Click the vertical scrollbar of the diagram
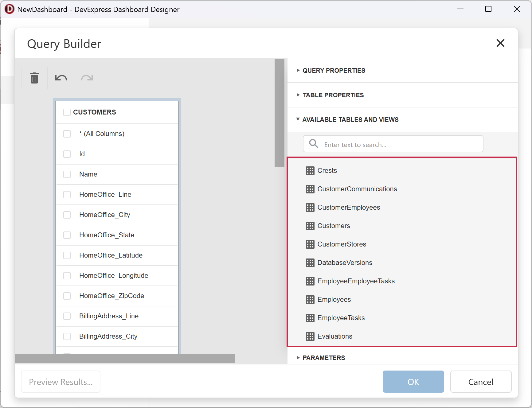 279,113
